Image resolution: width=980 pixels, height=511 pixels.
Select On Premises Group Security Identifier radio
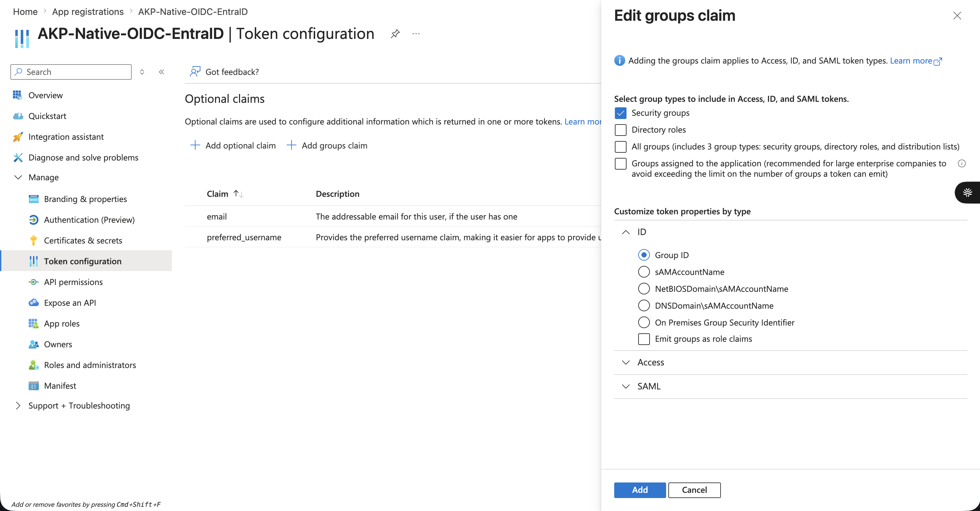pyautogui.click(x=644, y=322)
